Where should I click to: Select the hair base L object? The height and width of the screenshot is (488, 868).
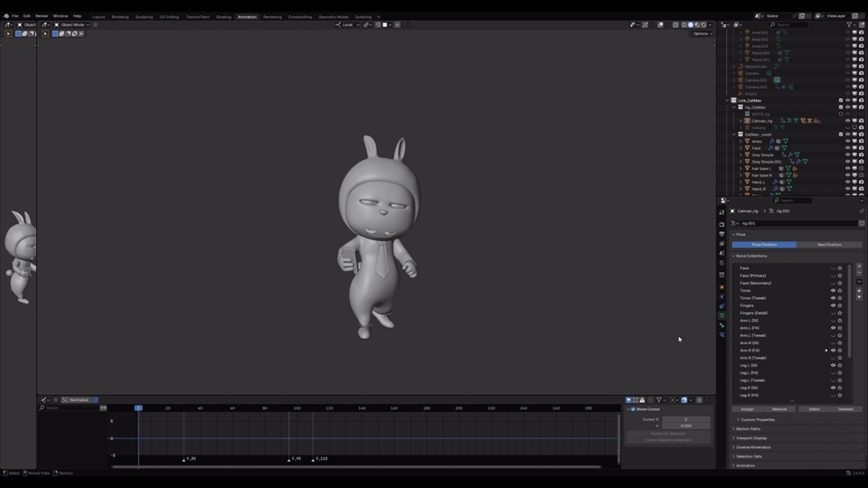tap(761, 168)
